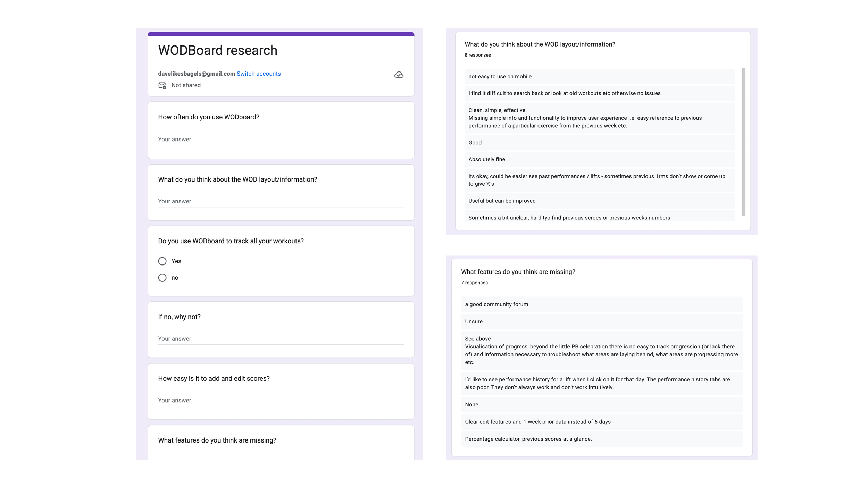
Task: Click the Switch accounts link
Action: click(x=258, y=74)
